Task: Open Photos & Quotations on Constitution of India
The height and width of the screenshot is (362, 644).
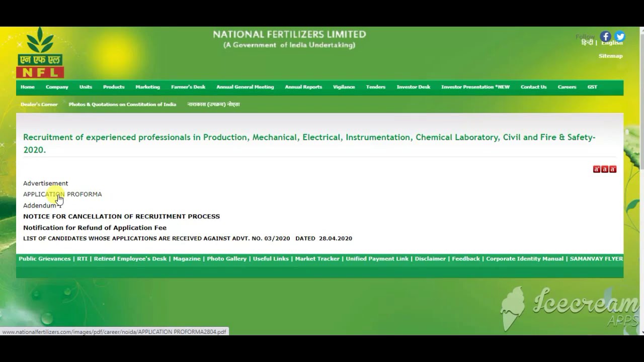Action: [x=122, y=105]
